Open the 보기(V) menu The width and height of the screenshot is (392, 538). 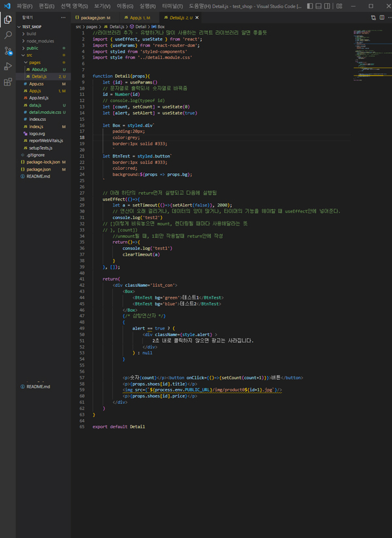click(102, 6)
